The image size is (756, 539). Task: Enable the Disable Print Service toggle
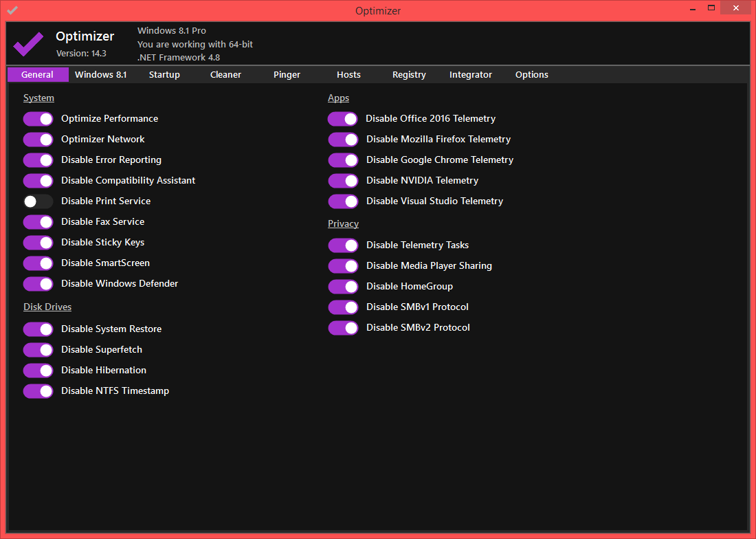38,201
